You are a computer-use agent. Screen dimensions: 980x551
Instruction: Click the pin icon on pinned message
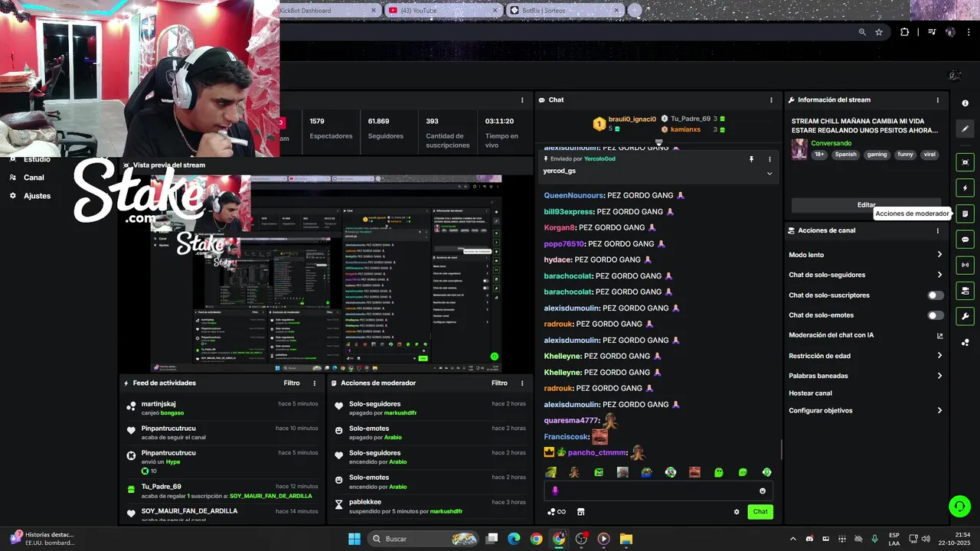coord(751,159)
